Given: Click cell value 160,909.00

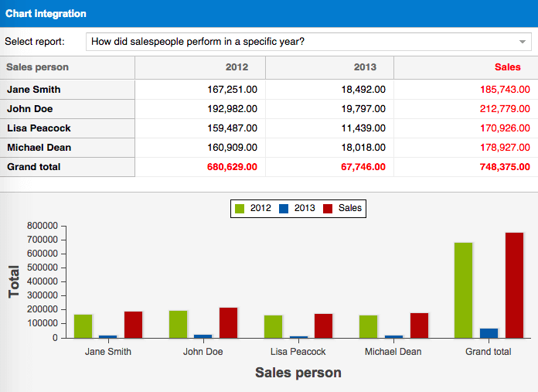Looking at the screenshot, I should coord(233,147).
